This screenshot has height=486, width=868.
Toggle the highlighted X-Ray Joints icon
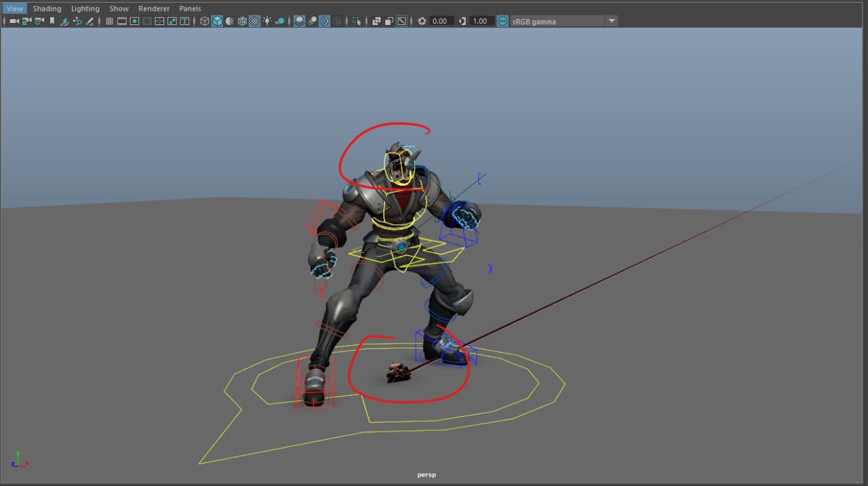(x=401, y=21)
